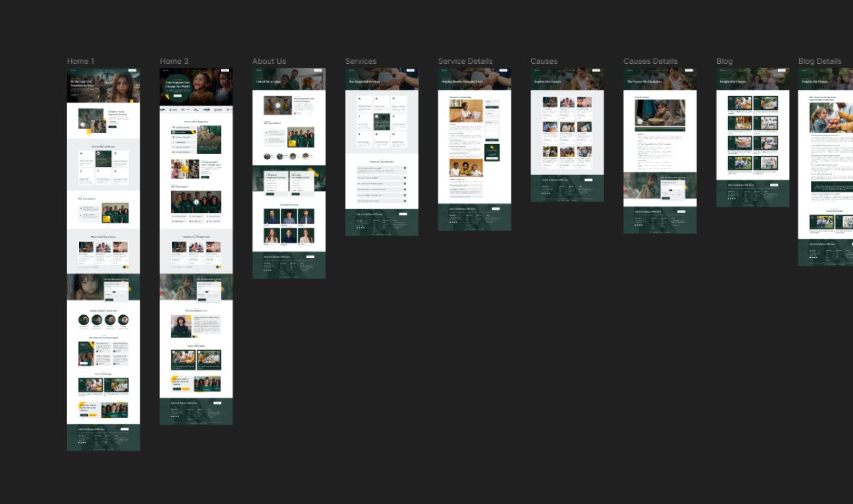Click the circular play badge in Home 1 hero section
The height and width of the screenshot is (504, 853).
click(x=82, y=124)
